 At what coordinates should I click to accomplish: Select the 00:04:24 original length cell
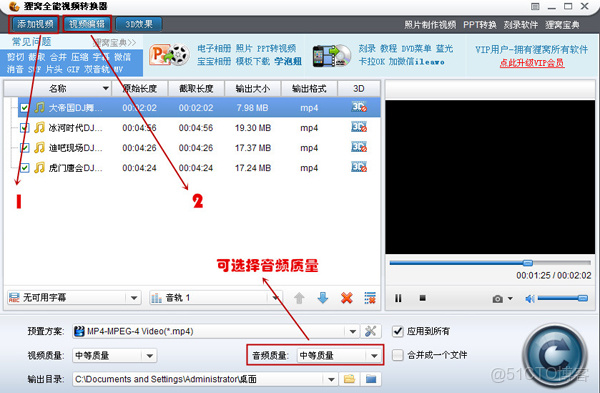coord(139,168)
